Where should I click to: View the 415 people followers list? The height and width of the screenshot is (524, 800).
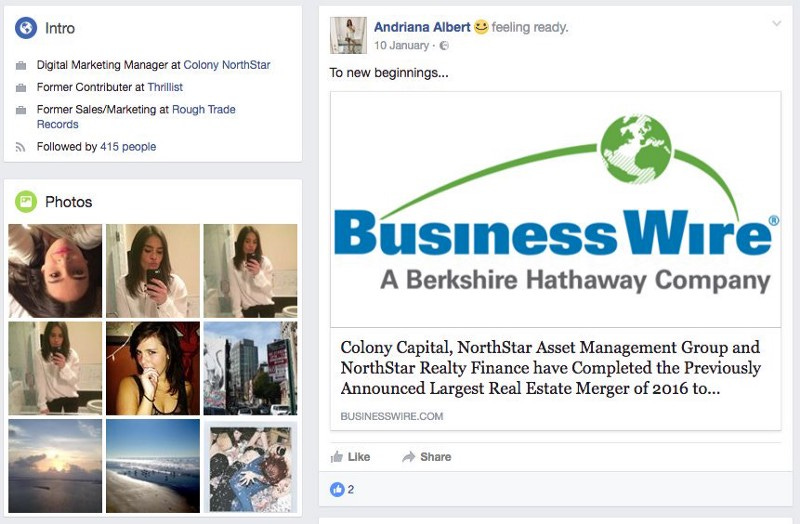(128, 147)
